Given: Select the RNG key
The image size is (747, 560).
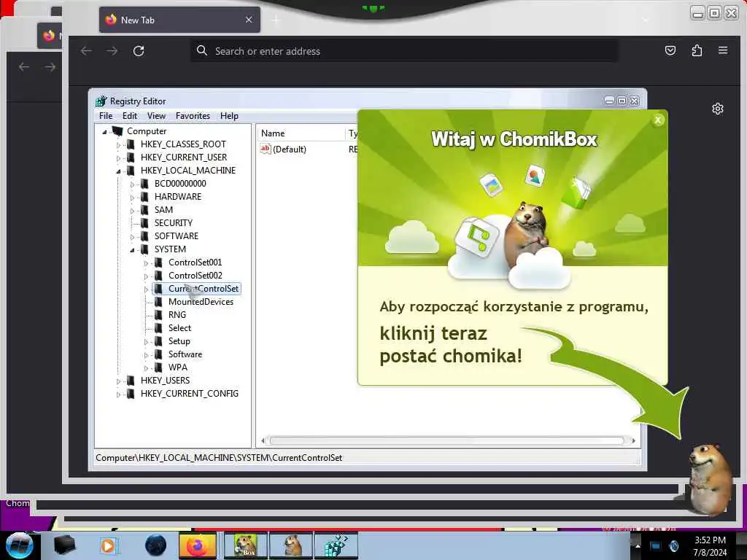Looking at the screenshot, I should (x=177, y=315).
